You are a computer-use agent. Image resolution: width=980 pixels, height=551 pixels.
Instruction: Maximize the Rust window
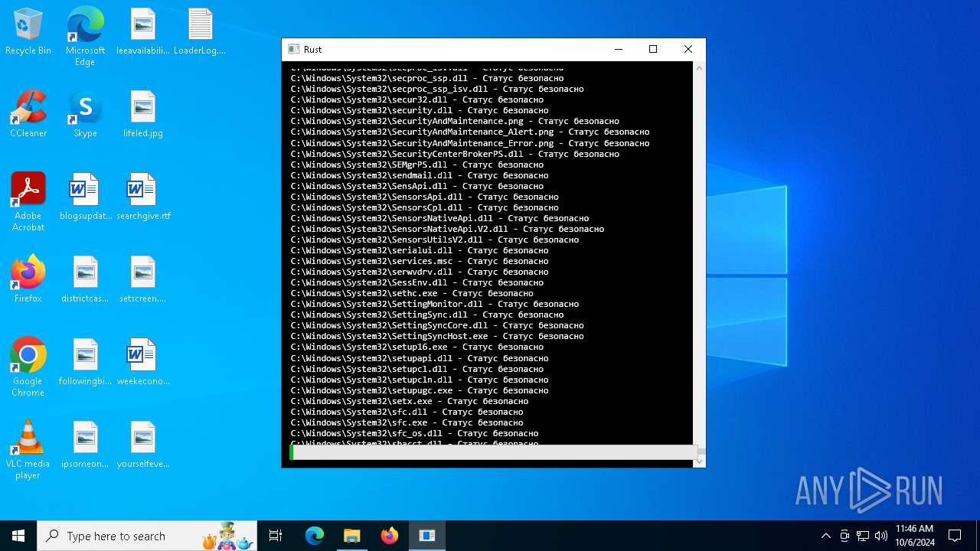[x=653, y=49]
